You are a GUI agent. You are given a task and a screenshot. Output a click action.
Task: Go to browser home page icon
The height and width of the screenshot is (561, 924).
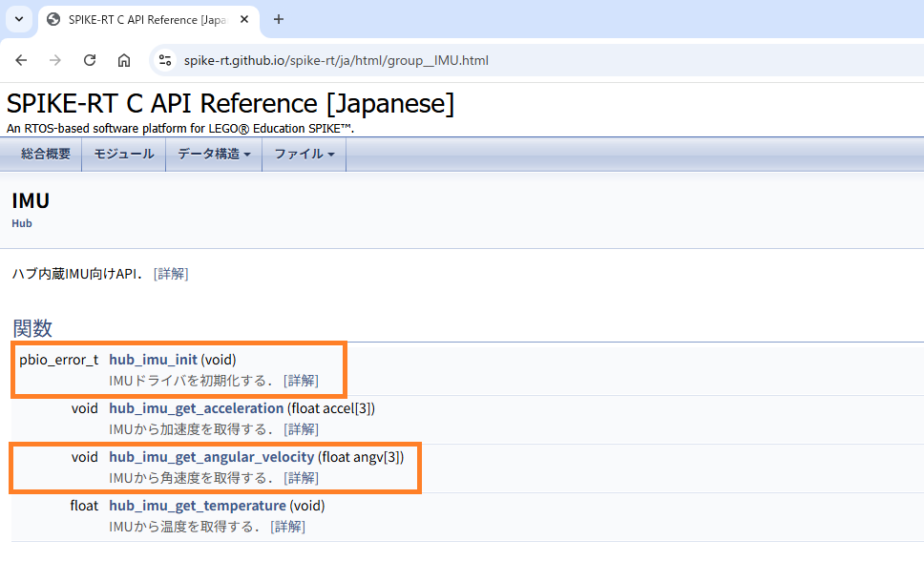tap(124, 60)
